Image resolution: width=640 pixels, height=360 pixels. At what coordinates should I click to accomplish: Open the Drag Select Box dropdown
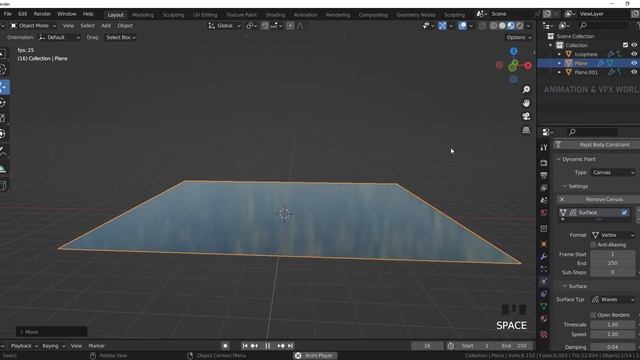121,37
